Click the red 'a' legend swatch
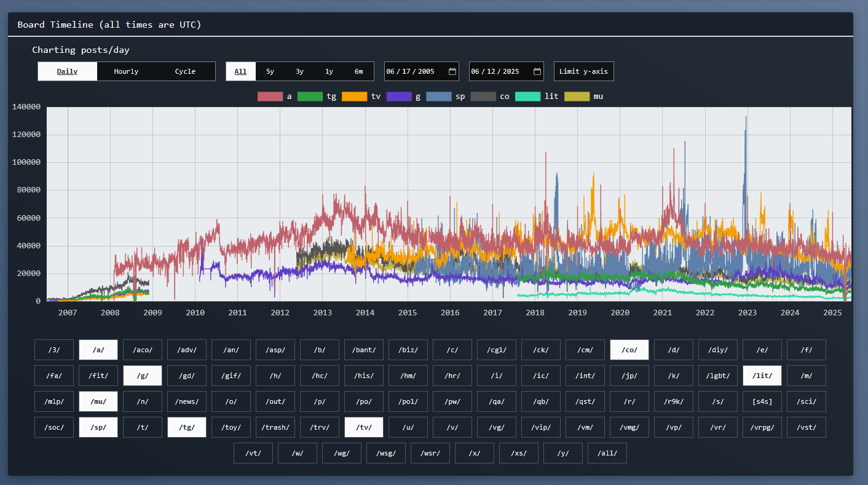Image resolution: width=868 pixels, height=485 pixels. (x=269, y=97)
